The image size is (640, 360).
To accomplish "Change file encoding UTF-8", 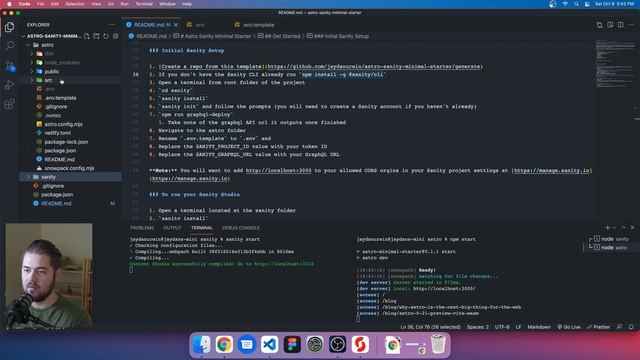I will tap(502, 327).
